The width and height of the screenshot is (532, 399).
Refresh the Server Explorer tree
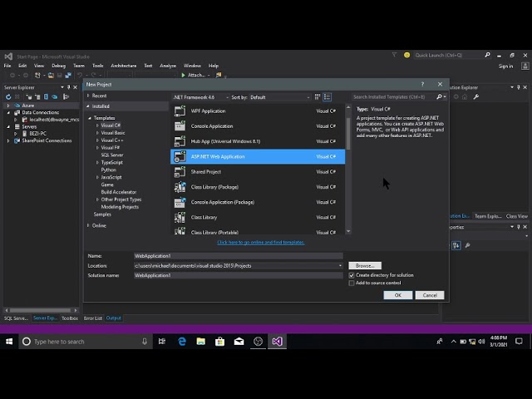[x=8, y=97]
